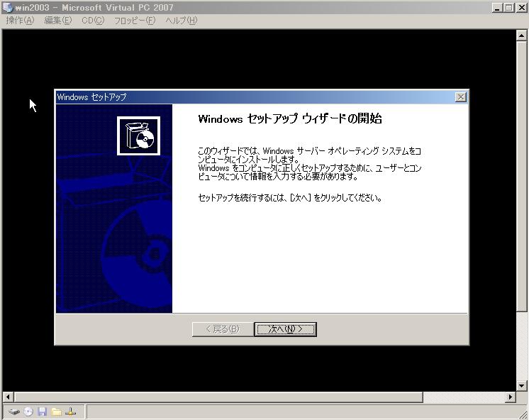Image resolution: width=529 pixels, height=420 pixels.
Task: Click the floppy disk status icon
Action: (x=42, y=411)
